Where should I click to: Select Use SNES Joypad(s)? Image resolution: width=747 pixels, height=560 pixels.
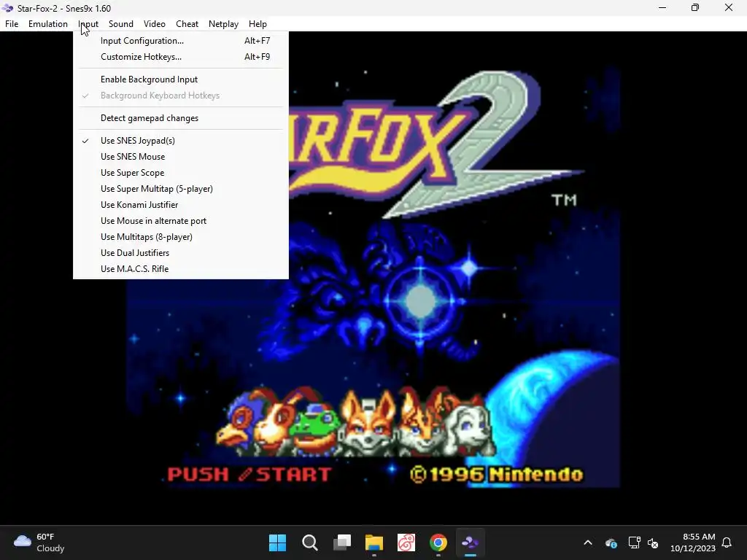point(181,141)
